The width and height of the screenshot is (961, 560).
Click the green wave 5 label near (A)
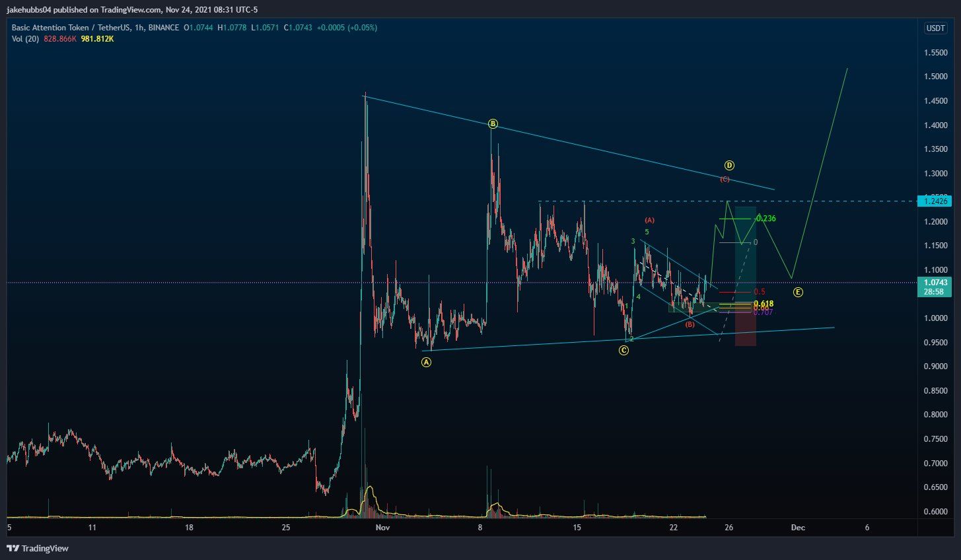(x=647, y=232)
